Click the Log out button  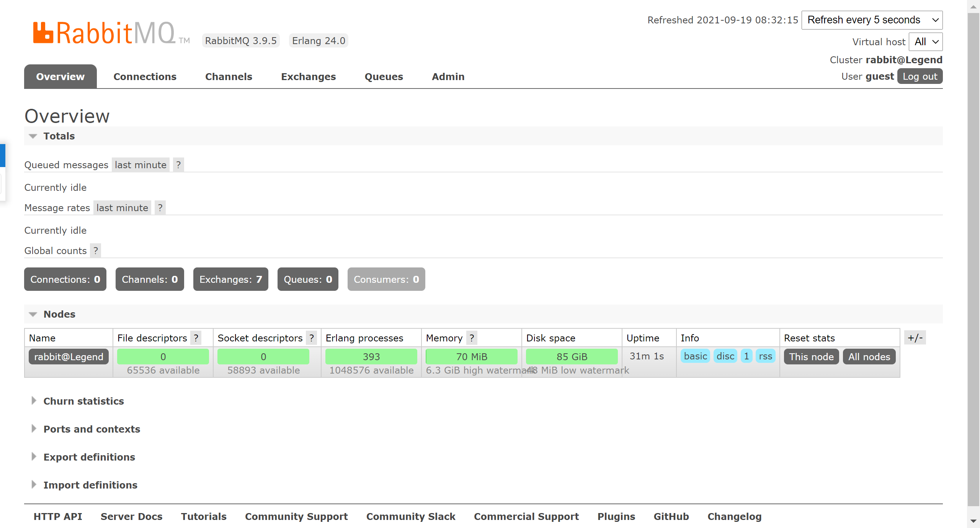(920, 76)
